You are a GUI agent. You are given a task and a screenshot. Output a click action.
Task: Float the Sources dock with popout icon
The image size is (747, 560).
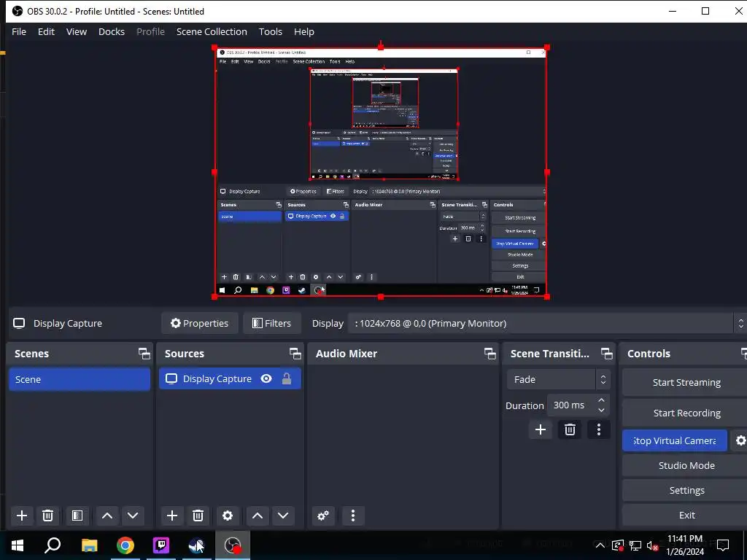click(x=295, y=354)
